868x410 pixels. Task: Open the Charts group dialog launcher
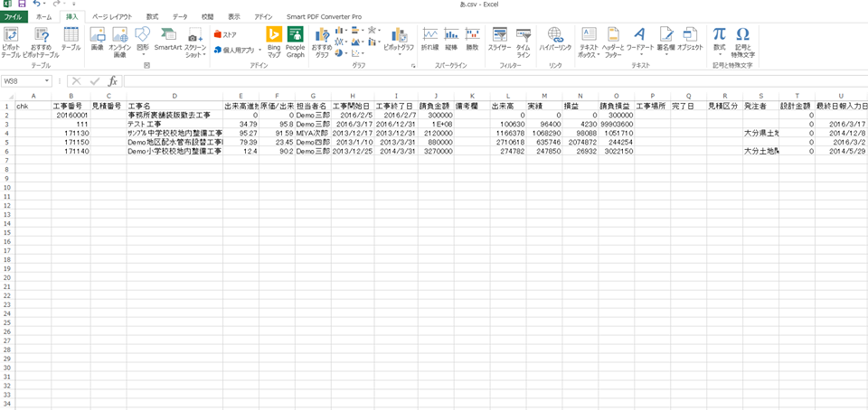pyautogui.click(x=413, y=66)
